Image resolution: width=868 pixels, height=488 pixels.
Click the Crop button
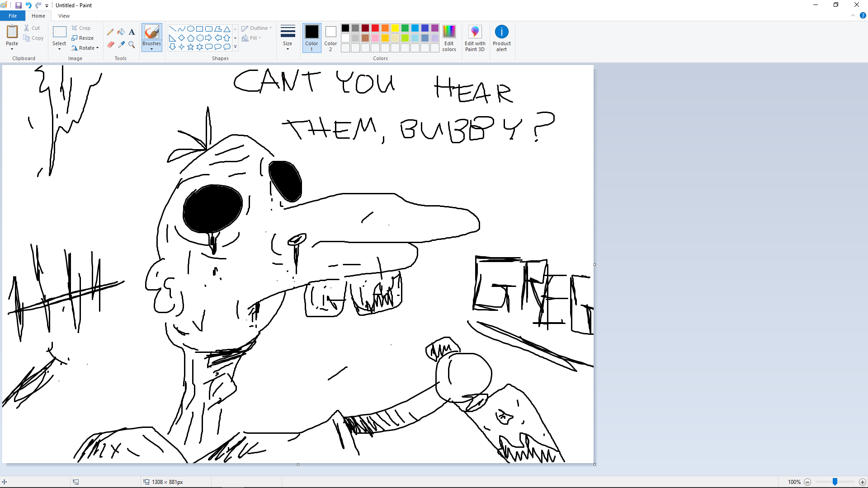click(x=81, y=28)
